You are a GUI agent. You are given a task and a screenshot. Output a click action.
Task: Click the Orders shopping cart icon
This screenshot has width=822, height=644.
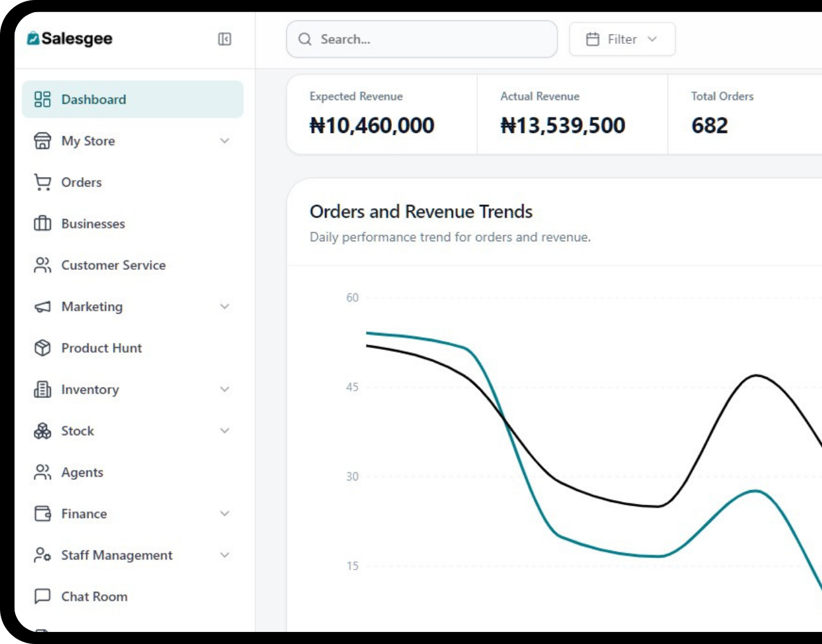tap(43, 183)
